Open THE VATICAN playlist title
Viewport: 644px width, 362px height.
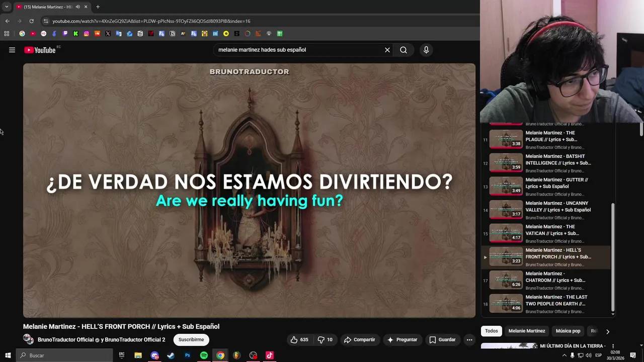pos(552,230)
